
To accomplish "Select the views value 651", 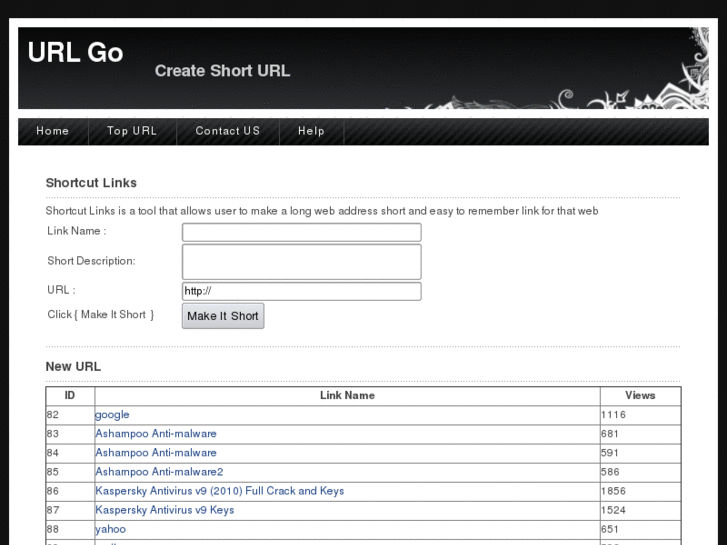I will pyautogui.click(x=610, y=529).
